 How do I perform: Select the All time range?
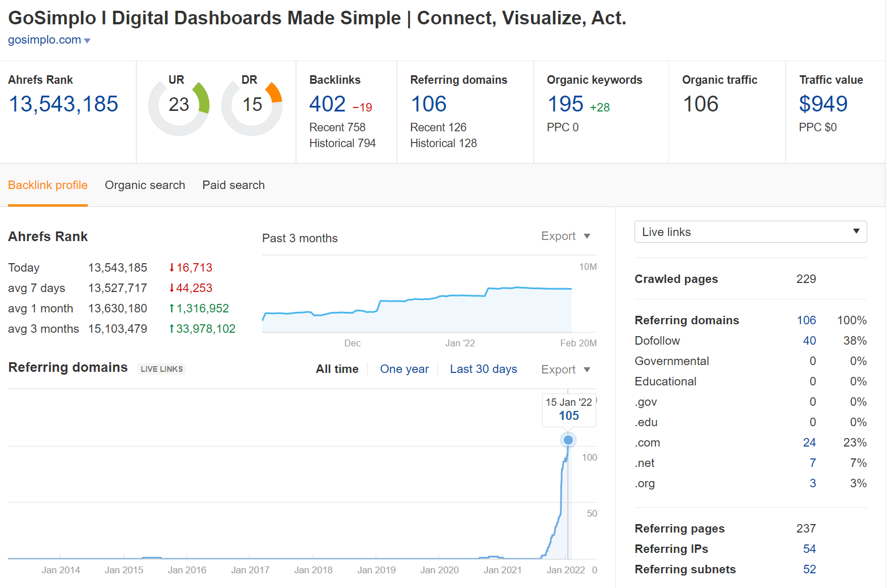pyautogui.click(x=337, y=369)
